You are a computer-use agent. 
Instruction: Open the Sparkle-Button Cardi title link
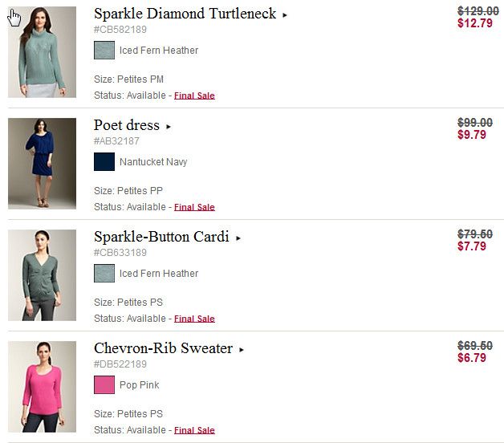pyautogui.click(x=161, y=237)
